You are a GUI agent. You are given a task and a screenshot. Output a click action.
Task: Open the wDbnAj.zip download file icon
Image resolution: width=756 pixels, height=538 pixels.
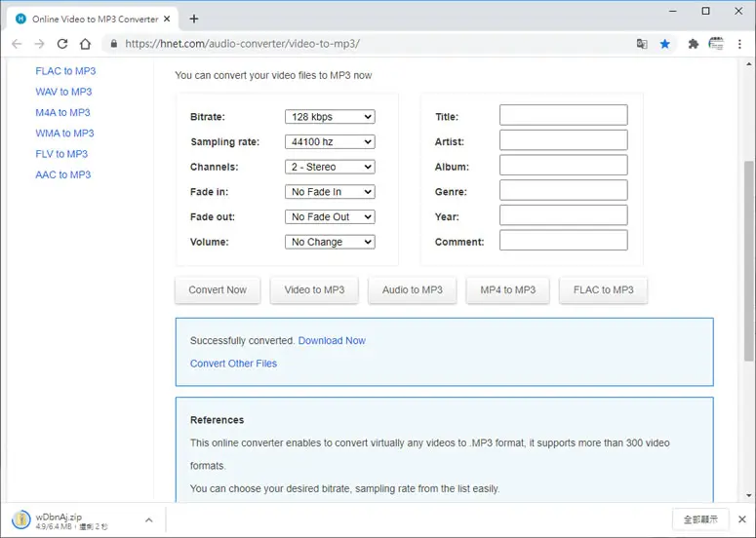tap(21, 519)
